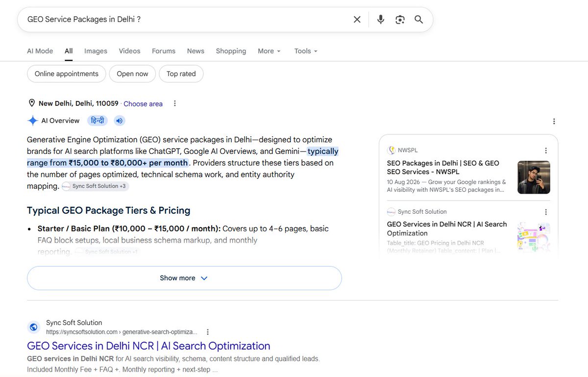Open SEO Packages in Delhi NWSPL link
The height and width of the screenshot is (377, 588).
(x=443, y=167)
